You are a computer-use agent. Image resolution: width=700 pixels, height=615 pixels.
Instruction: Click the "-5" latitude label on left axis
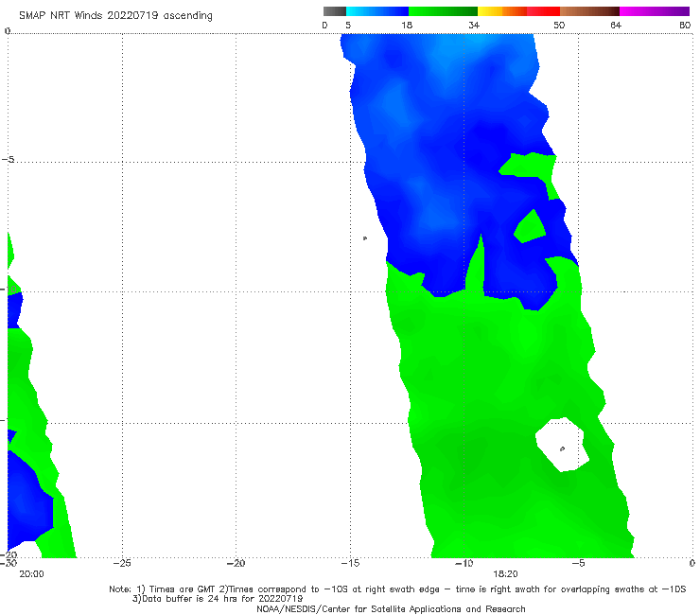8,160
